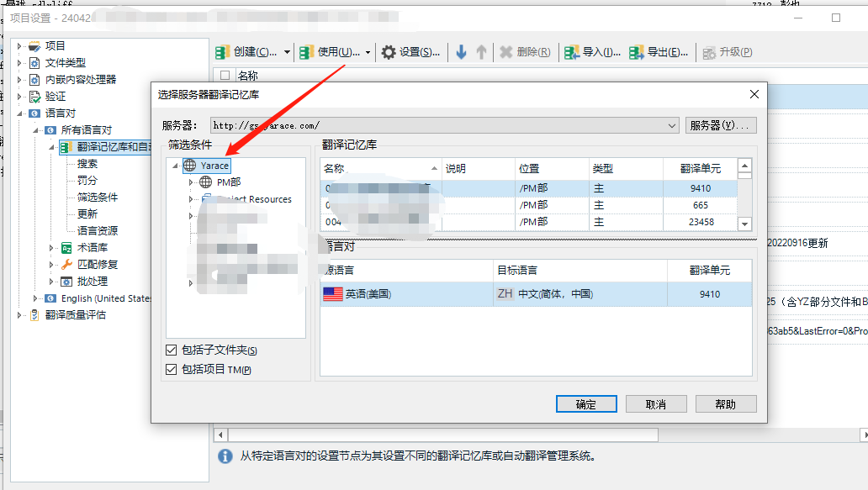Toggle 包括项目 TM checkbox
This screenshot has height=490, width=868.
pos(171,370)
